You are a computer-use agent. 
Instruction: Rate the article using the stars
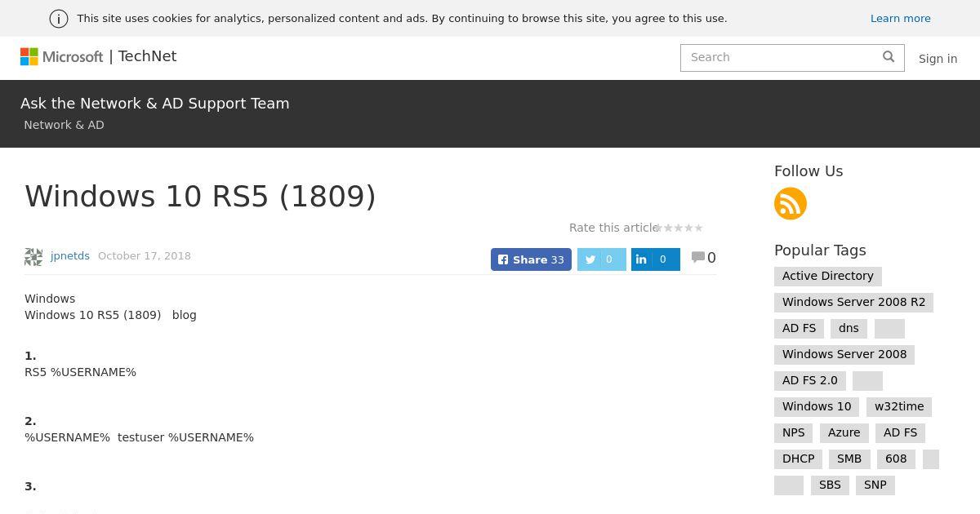point(680,228)
